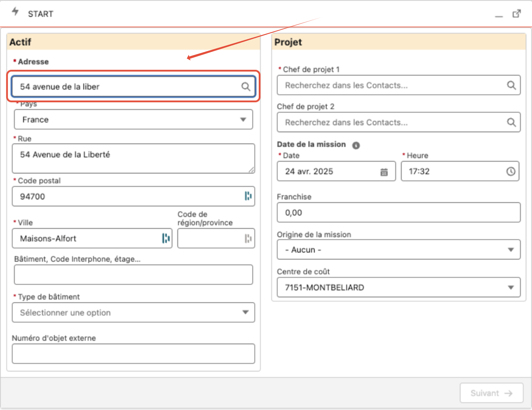
Task: Open the Centre de coût dropdown
Action: tap(399, 287)
